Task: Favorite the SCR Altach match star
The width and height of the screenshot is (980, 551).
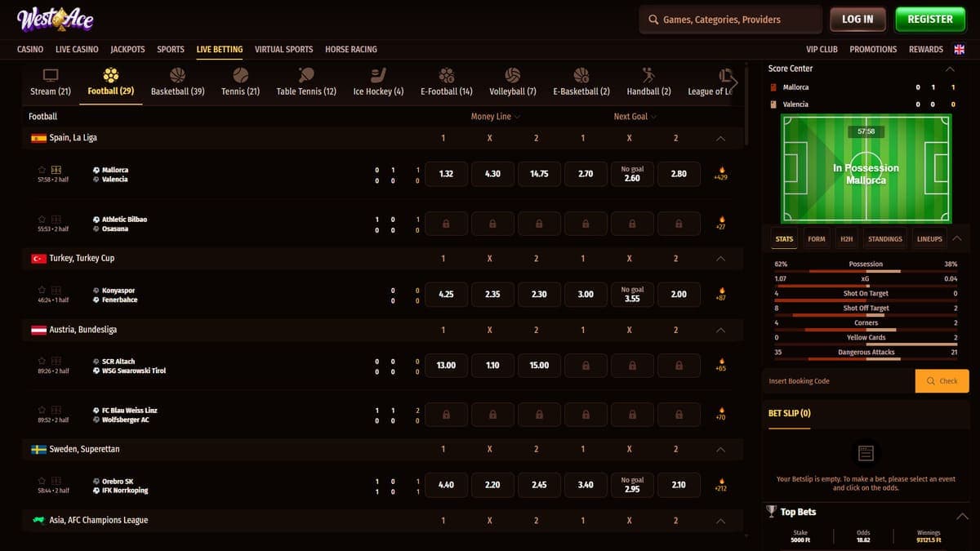Action: [x=42, y=361]
